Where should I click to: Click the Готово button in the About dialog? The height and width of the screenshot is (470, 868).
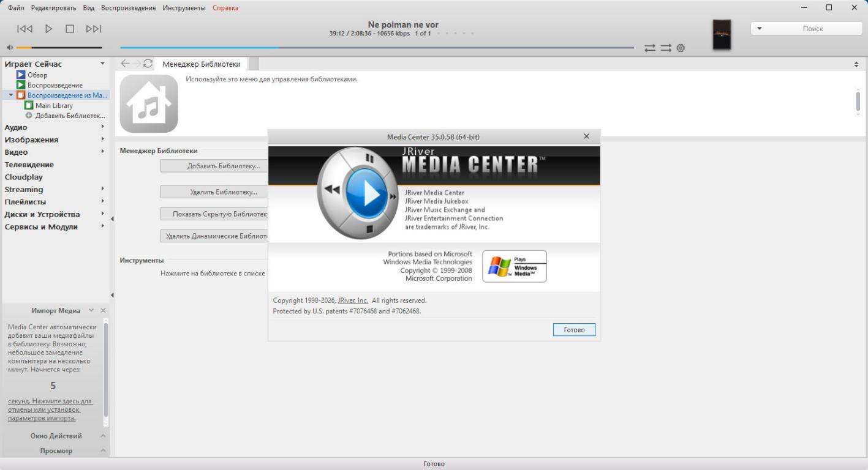[574, 330]
